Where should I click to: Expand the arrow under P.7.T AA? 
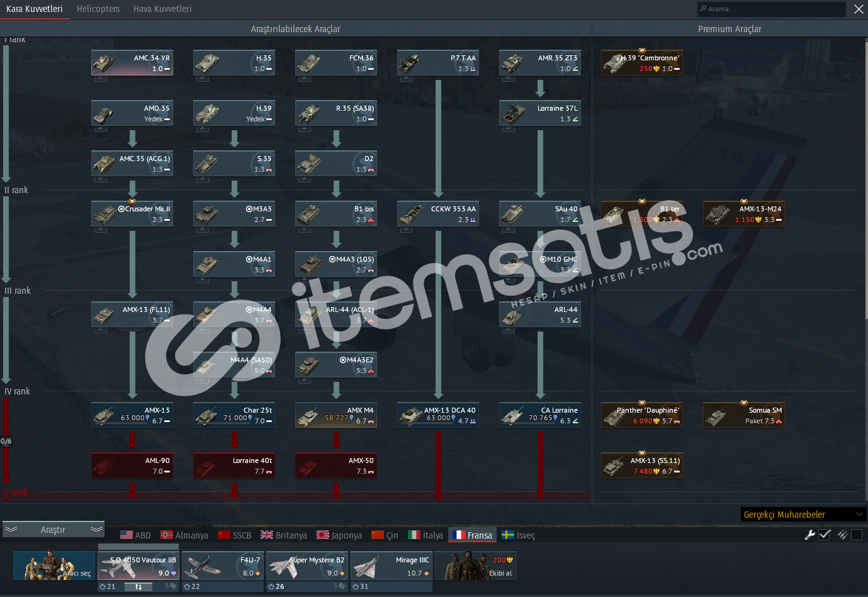(407, 79)
